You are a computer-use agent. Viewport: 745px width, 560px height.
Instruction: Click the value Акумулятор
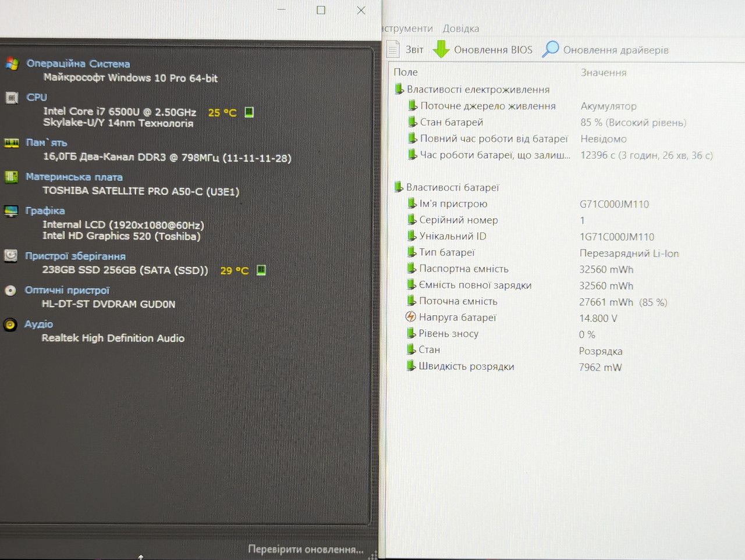(608, 106)
